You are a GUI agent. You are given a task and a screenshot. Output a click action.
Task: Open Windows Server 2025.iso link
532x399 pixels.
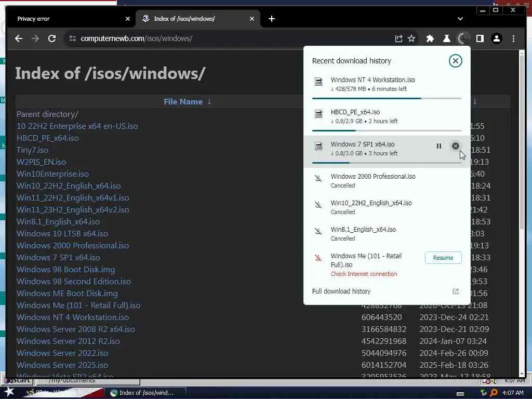tap(62, 365)
